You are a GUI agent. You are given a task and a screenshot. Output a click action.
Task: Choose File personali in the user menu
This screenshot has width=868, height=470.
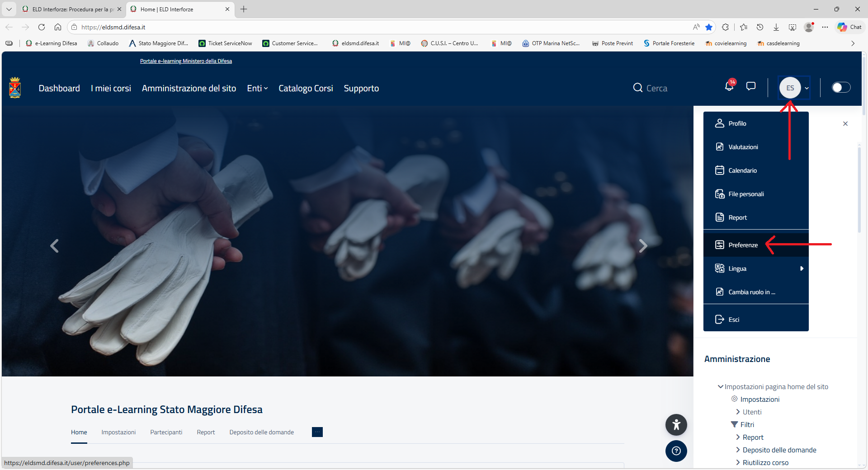point(756,194)
